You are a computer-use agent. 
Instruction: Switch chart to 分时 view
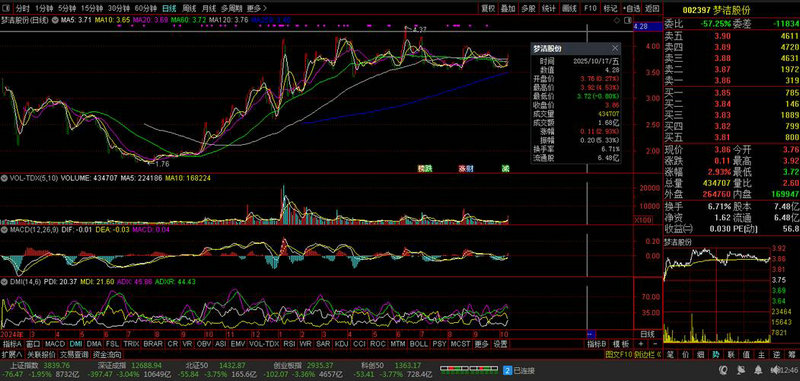click(22, 8)
